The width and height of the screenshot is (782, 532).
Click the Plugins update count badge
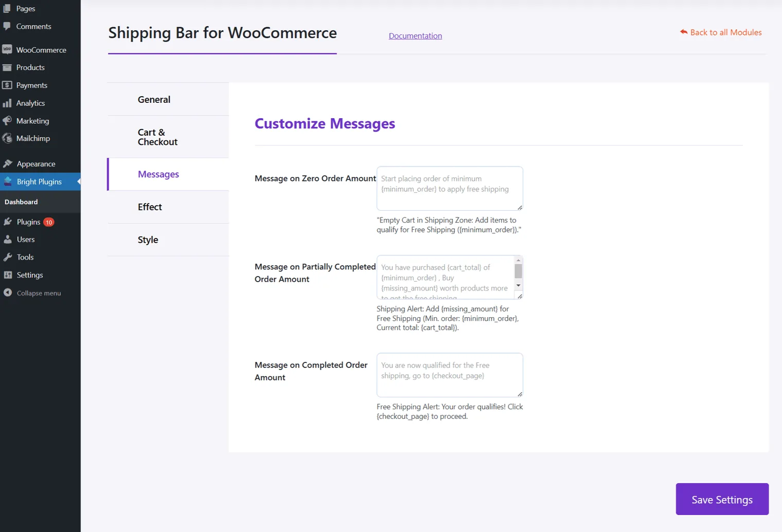coord(49,222)
